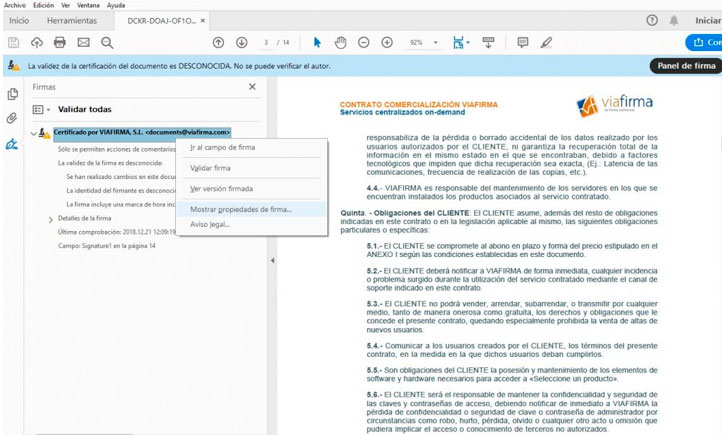Open the Signatures panel in sidebar
Viewport: 722px width, 435px height.
click(x=13, y=144)
